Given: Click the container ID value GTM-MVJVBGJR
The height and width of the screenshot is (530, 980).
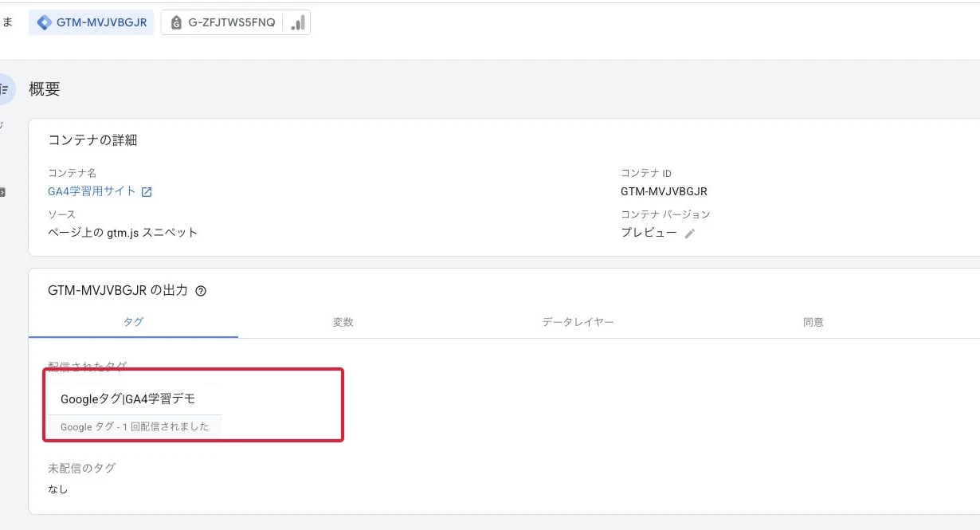Looking at the screenshot, I should pyautogui.click(x=664, y=191).
